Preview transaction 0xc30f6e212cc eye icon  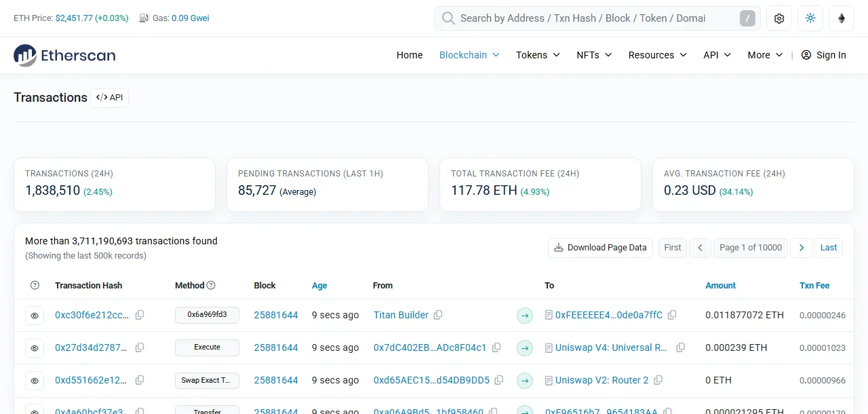tap(35, 316)
